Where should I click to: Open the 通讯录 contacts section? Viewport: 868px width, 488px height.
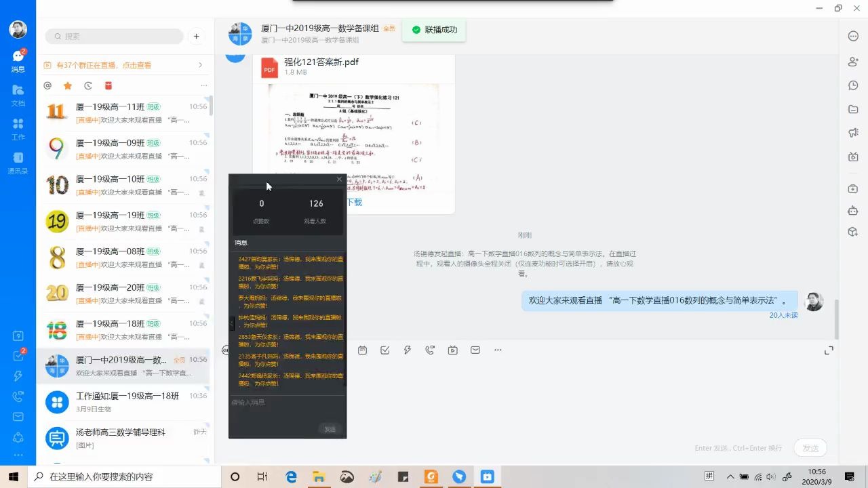[18, 163]
